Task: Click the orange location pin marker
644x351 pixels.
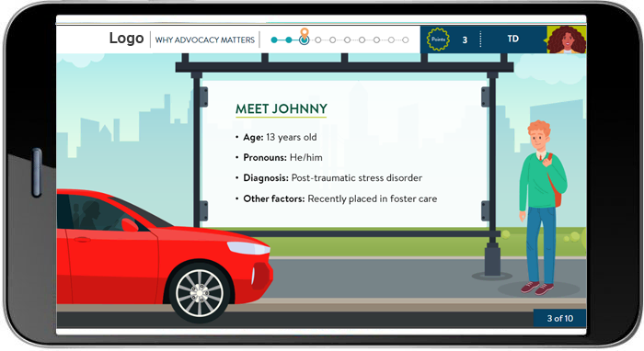Action: pos(304,32)
